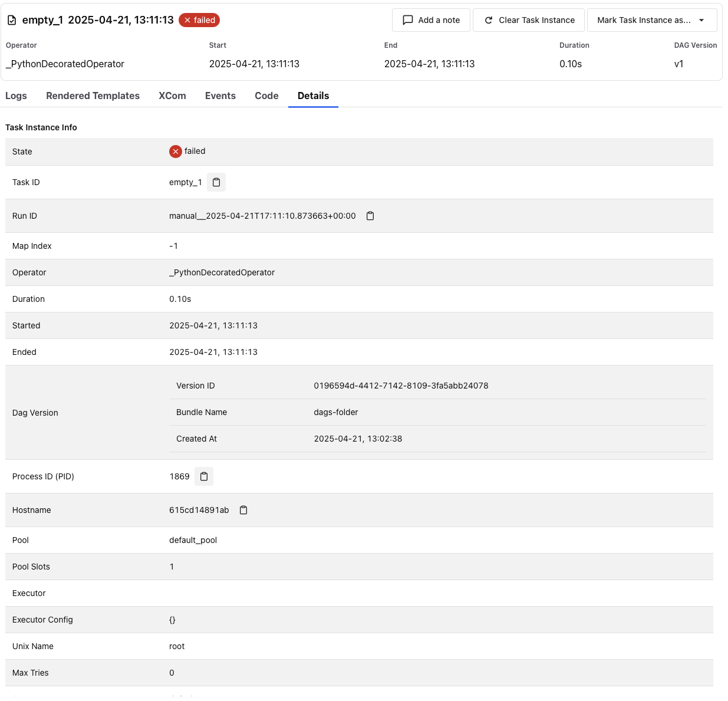Open the Logs tab
Image resolution: width=728 pixels, height=701 pixels.
tap(16, 96)
